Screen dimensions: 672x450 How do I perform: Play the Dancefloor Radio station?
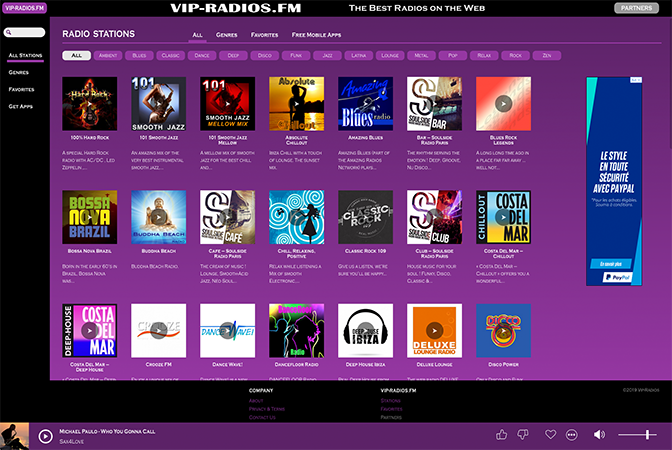[x=297, y=331]
